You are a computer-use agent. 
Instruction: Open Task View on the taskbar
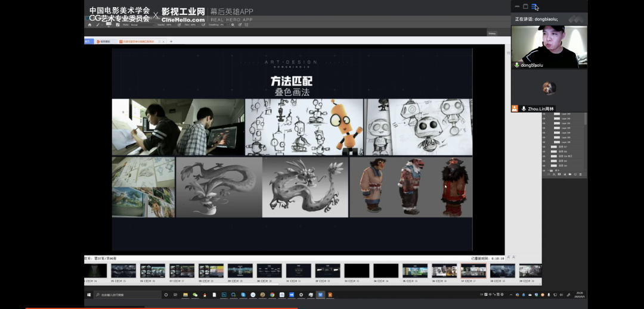pos(175,295)
